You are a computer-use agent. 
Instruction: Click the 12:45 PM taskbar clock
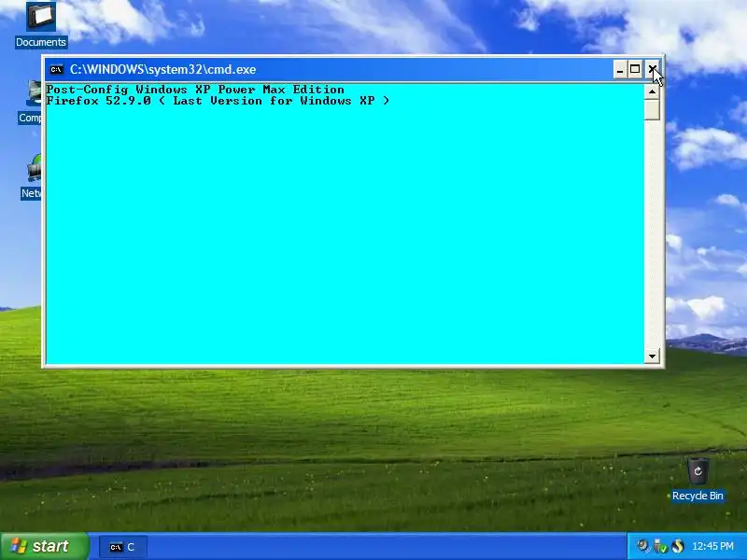[712, 546]
